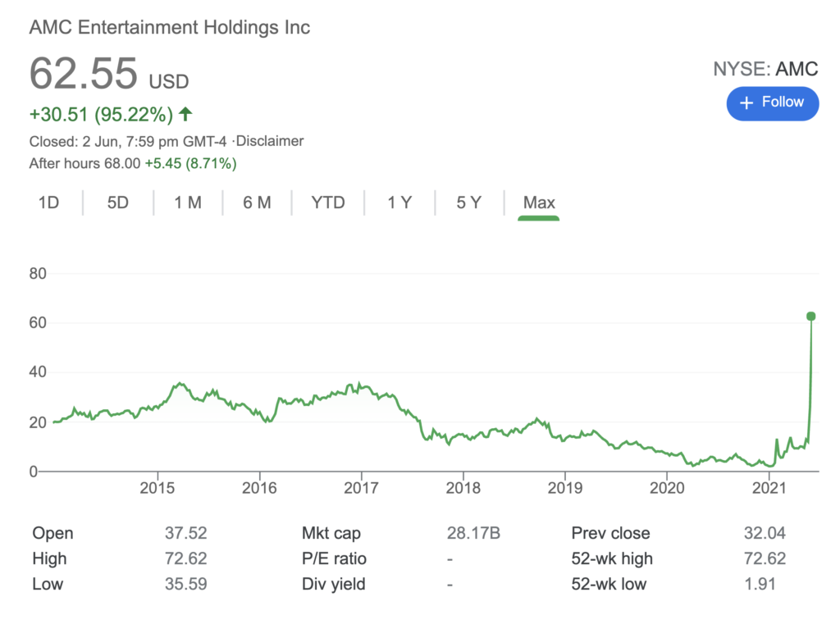Click the plus icon in Follow button
Screen dimensions: 840x629
tap(746, 103)
